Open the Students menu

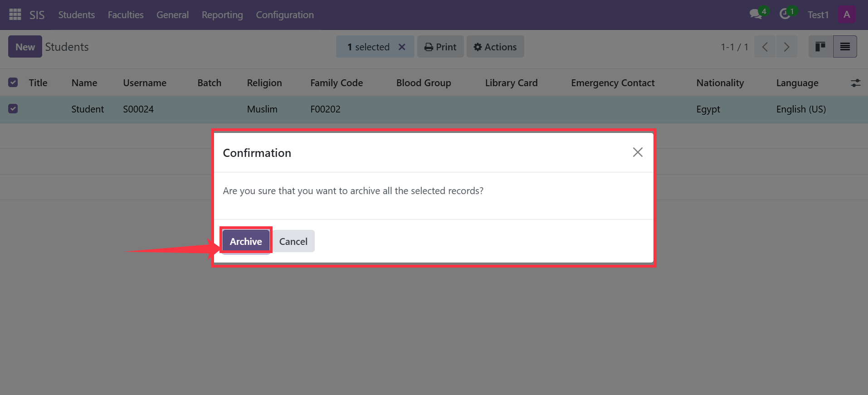(77, 15)
